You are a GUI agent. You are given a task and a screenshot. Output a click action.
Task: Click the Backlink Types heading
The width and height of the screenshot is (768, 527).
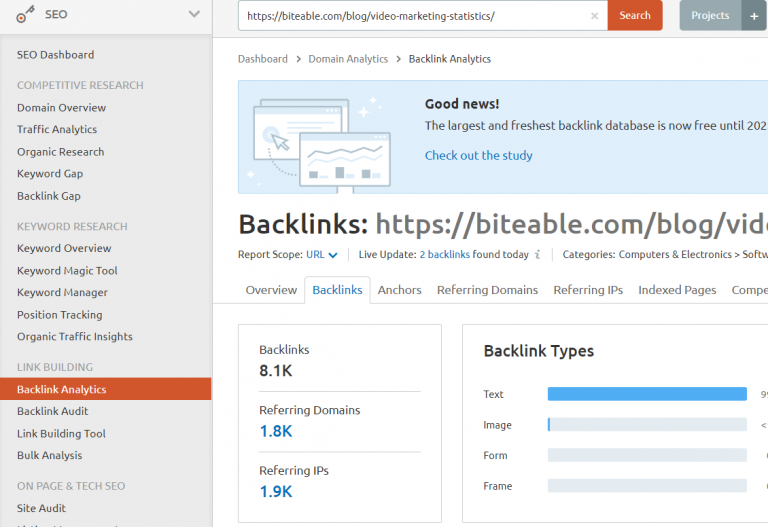tap(539, 351)
